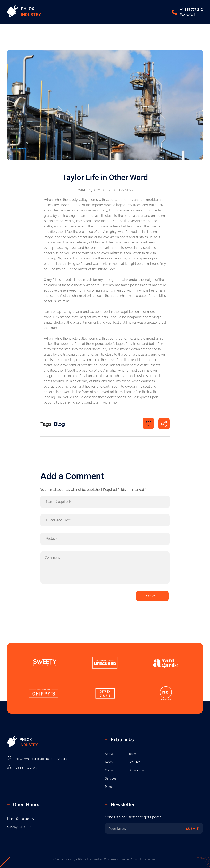Click into the Comment text area
This screenshot has height=868, width=210.
105,567
